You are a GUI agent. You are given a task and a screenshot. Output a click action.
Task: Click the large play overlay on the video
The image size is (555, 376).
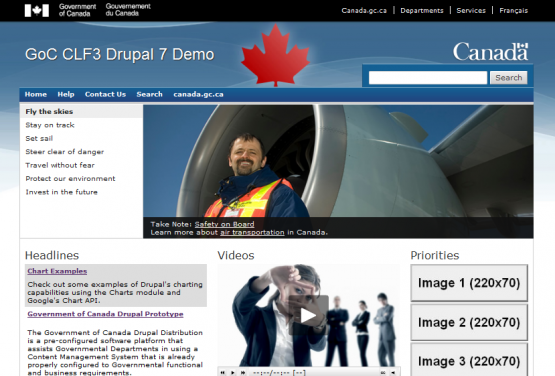pyautogui.click(x=309, y=315)
